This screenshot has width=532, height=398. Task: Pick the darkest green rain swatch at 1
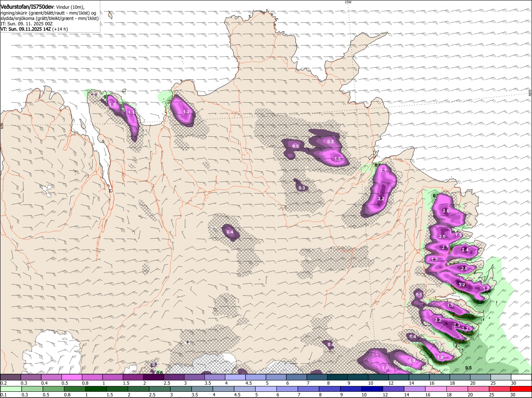point(96,389)
